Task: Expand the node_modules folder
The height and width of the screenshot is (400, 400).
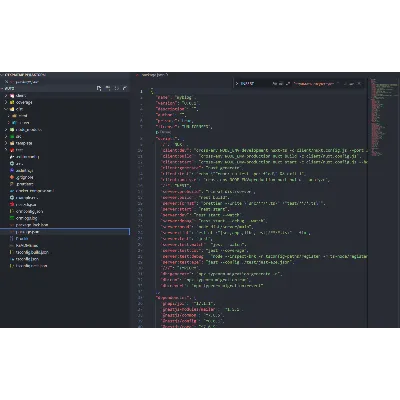Action: 6,130
